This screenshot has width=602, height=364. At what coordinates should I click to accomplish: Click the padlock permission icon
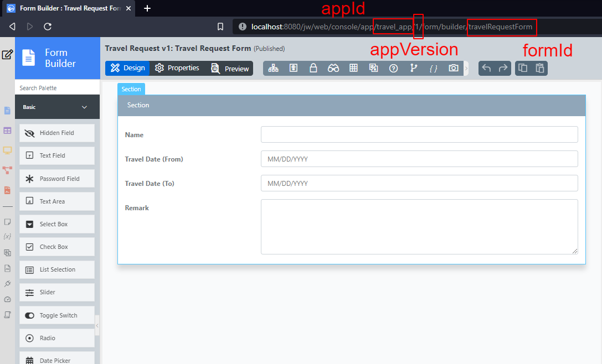313,68
